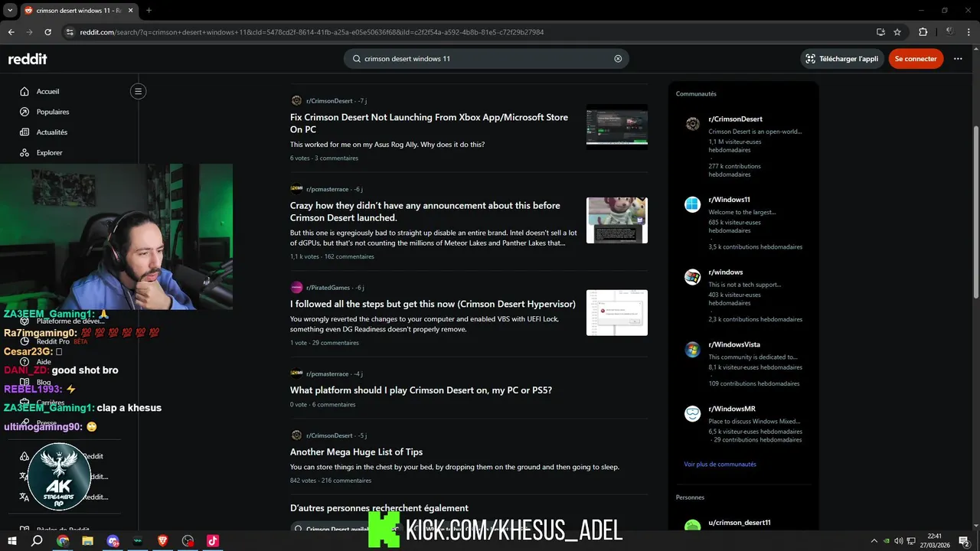This screenshot has height=551, width=980.
Task: Open the Reddit three-dot options menu
Action: 958,59
